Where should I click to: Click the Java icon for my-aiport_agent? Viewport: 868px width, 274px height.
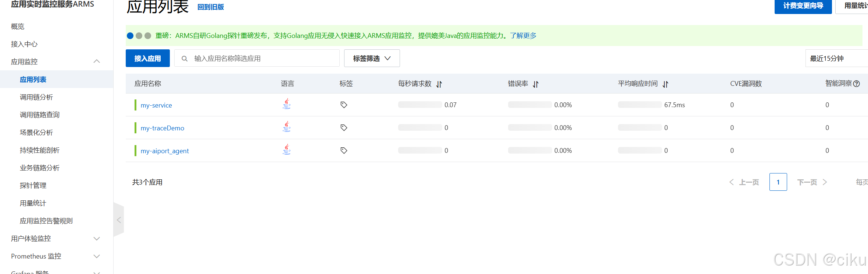(x=287, y=150)
